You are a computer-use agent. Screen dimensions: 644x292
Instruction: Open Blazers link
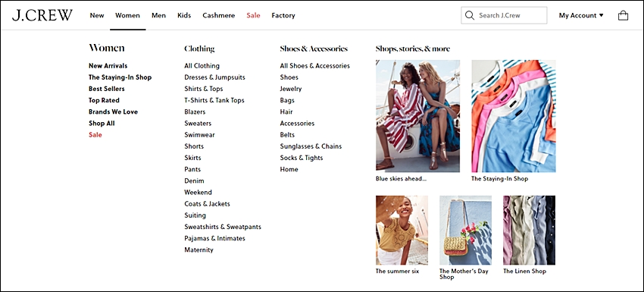tap(195, 111)
